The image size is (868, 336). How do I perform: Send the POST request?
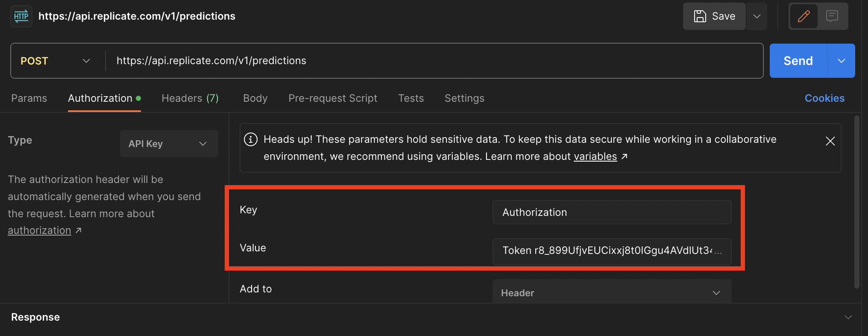click(x=798, y=61)
